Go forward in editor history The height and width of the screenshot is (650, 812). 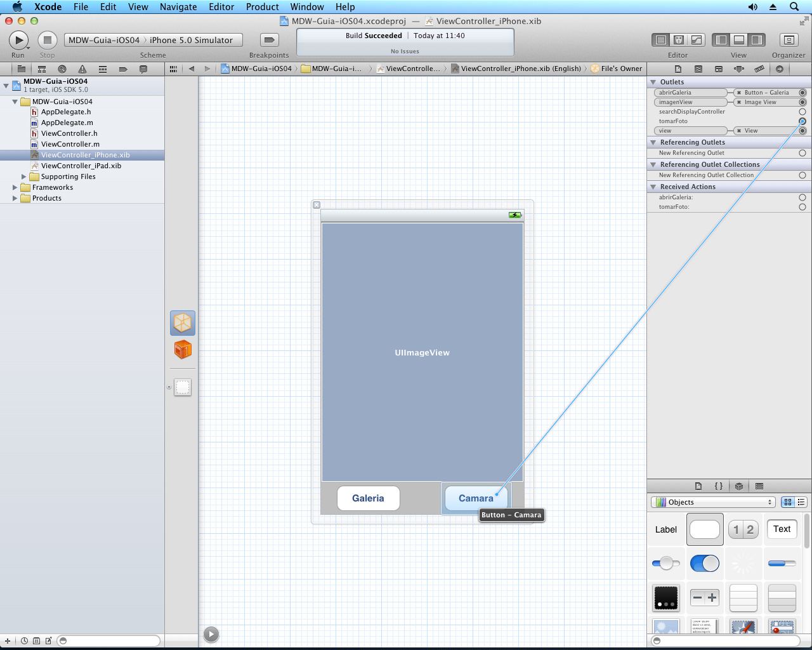pyautogui.click(x=207, y=69)
